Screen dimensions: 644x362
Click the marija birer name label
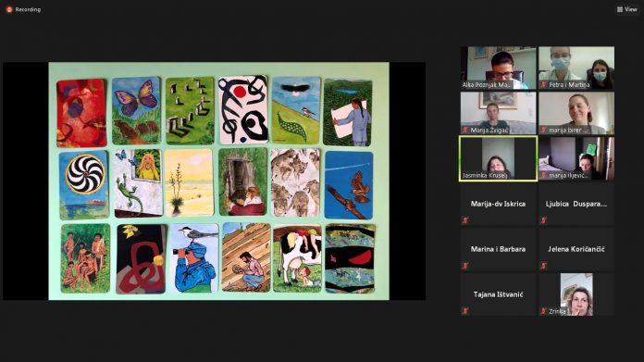click(x=565, y=130)
